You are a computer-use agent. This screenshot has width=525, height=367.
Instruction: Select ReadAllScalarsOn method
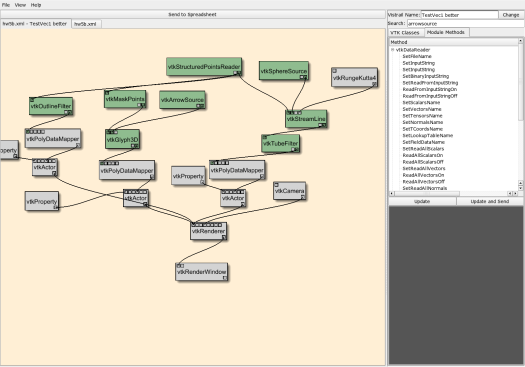[423, 155]
